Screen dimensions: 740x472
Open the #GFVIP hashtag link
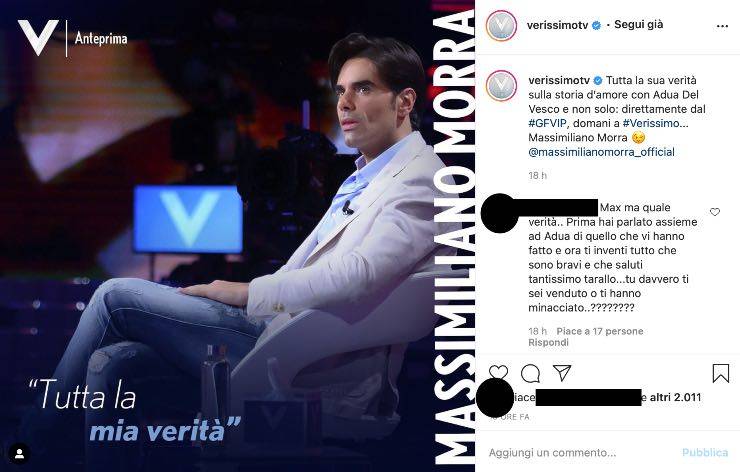click(548, 123)
